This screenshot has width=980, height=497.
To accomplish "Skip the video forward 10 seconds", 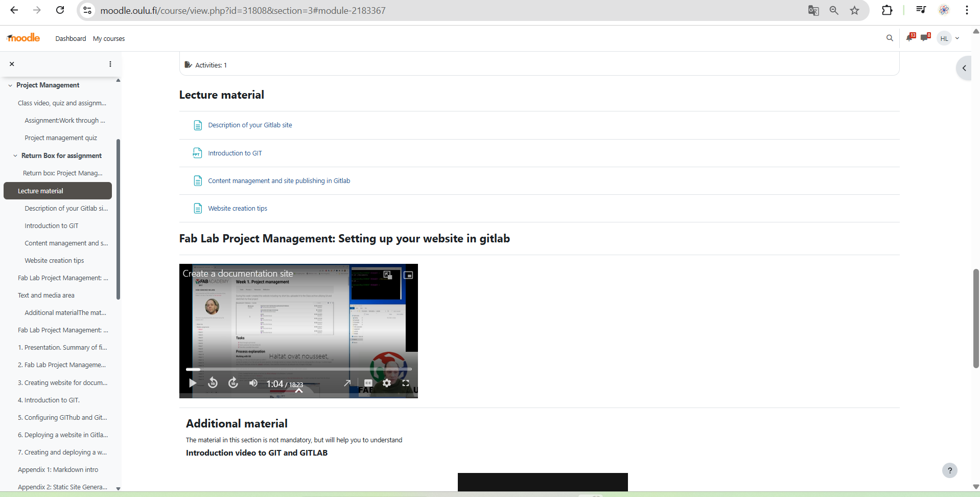I will pos(233,383).
